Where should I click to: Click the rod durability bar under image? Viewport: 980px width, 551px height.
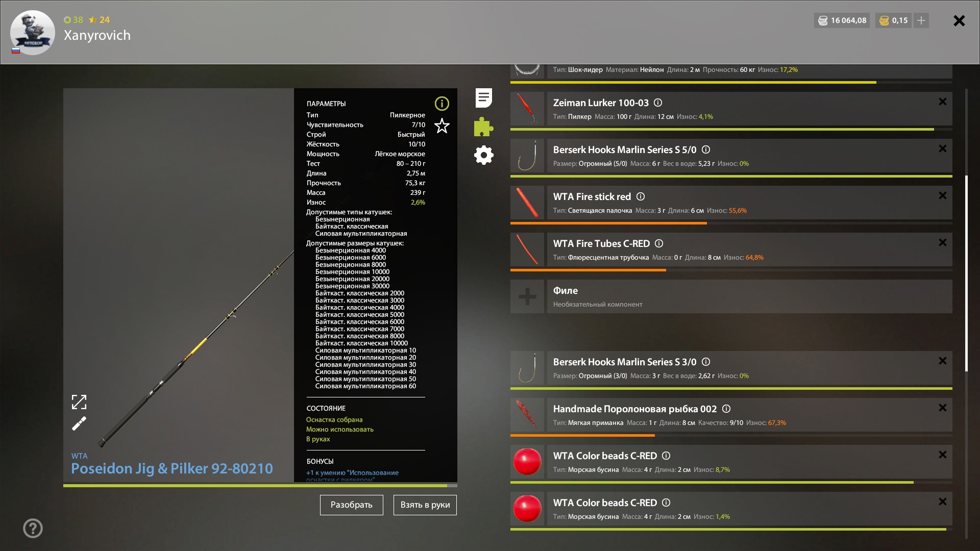tap(260, 486)
